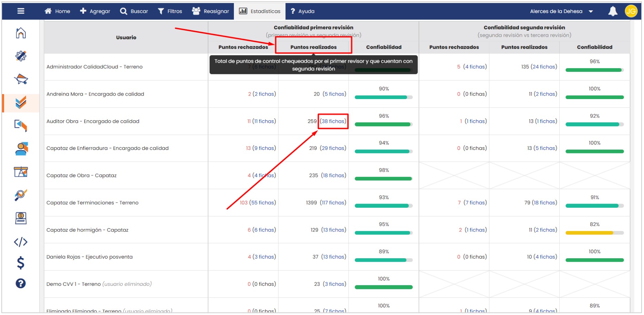Click the house icon in left sidebar
Screen dimensions: 644x315
click(21, 33)
